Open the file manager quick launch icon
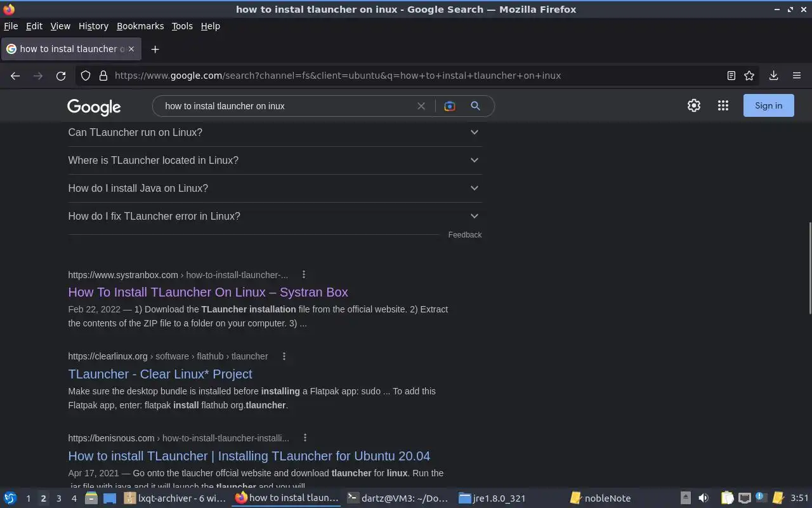Viewport: 812px width, 508px height. 91,498
